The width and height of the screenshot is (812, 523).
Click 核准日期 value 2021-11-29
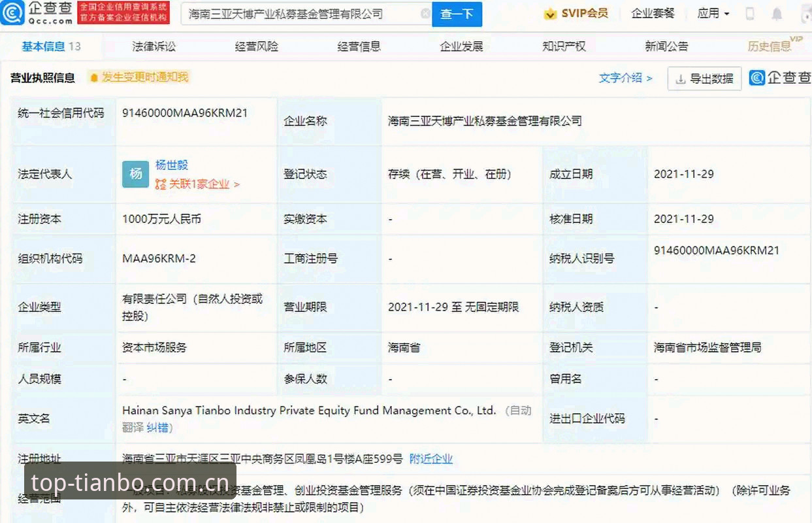tap(684, 219)
